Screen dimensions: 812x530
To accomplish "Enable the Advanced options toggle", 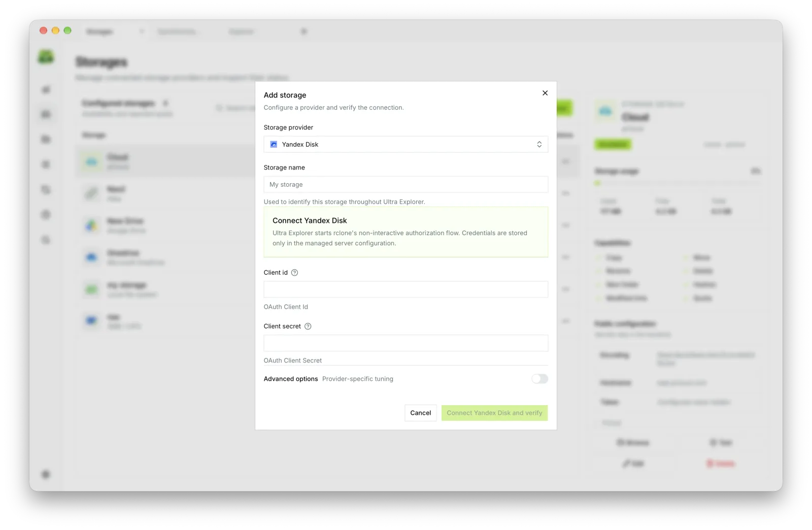I will pos(539,379).
